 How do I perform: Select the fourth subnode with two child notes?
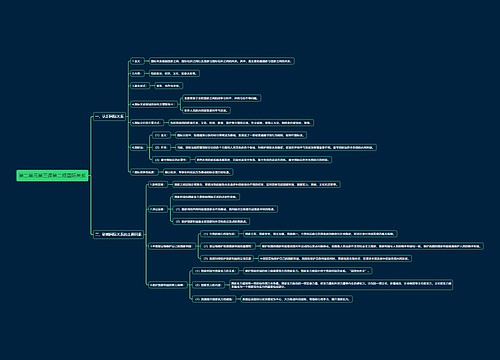tap(154, 104)
